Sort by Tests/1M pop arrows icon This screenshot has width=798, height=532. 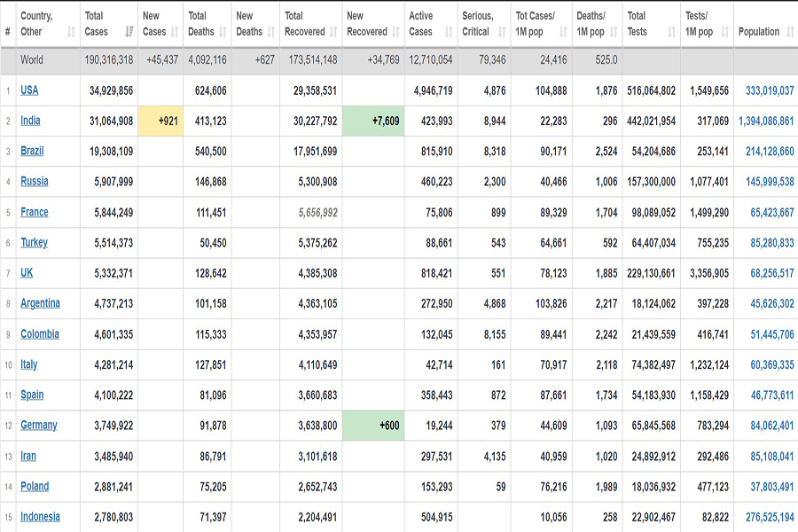tap(724, 32)
